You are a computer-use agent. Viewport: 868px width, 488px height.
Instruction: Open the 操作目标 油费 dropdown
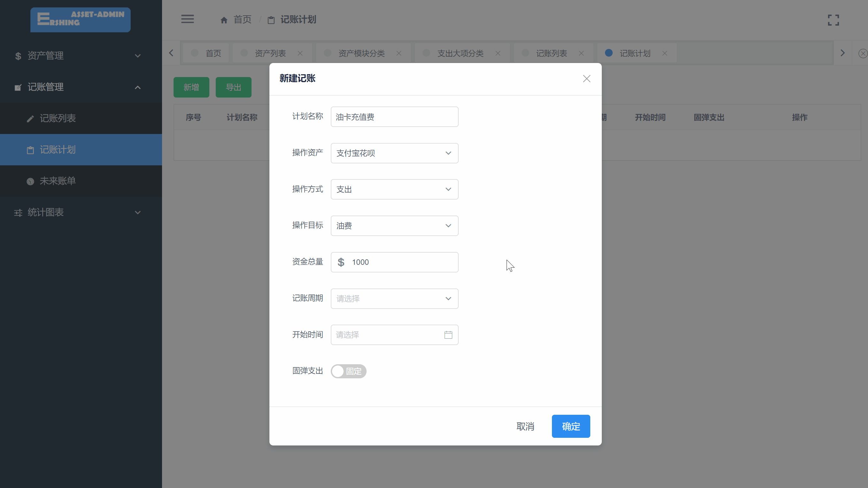click(394, 226)
